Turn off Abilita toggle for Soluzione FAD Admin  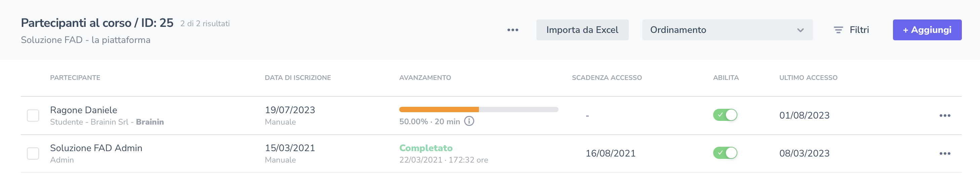pos(725,153)
